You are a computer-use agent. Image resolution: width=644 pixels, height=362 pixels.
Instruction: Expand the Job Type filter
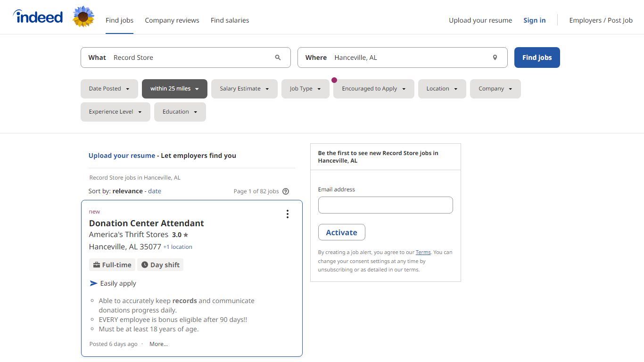pos(305,89)
